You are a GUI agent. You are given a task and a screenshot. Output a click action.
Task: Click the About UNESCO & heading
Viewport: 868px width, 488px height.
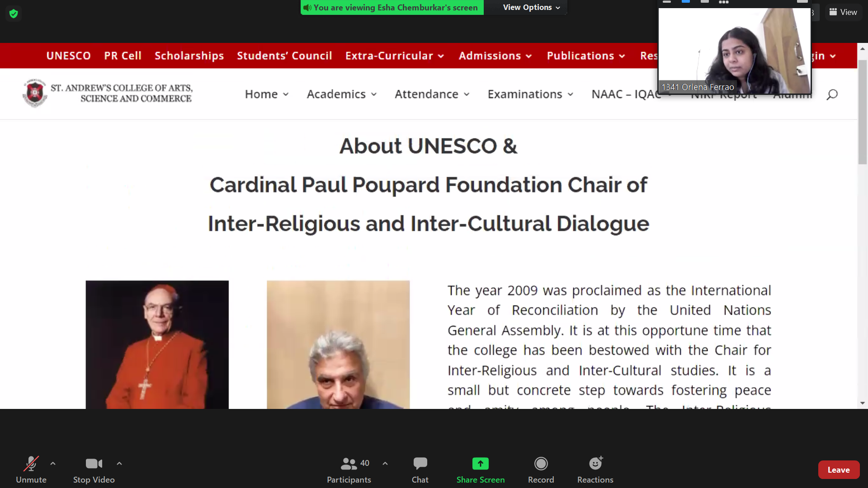click(x=428, y=146)
